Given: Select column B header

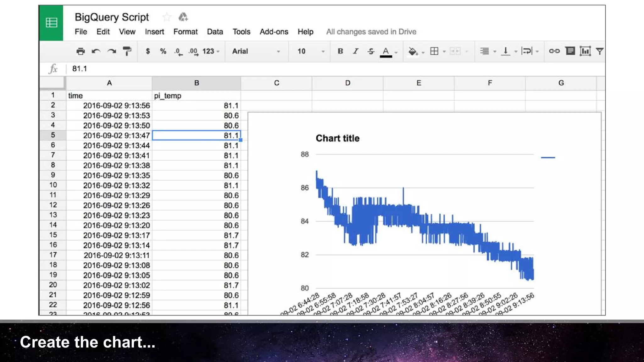Looking at the screenshot, I should coord(197,83).
